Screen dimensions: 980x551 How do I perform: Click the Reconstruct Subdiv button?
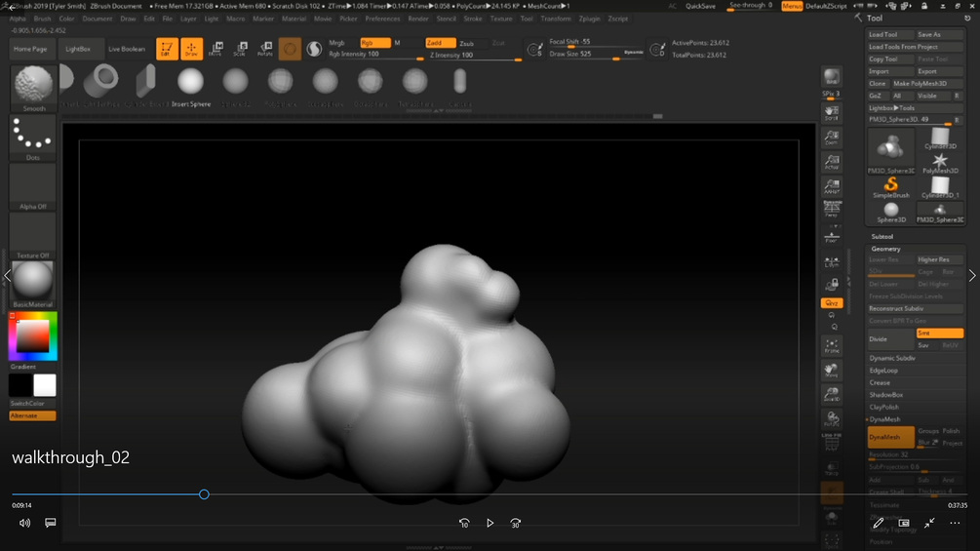[x=915, y=308]
